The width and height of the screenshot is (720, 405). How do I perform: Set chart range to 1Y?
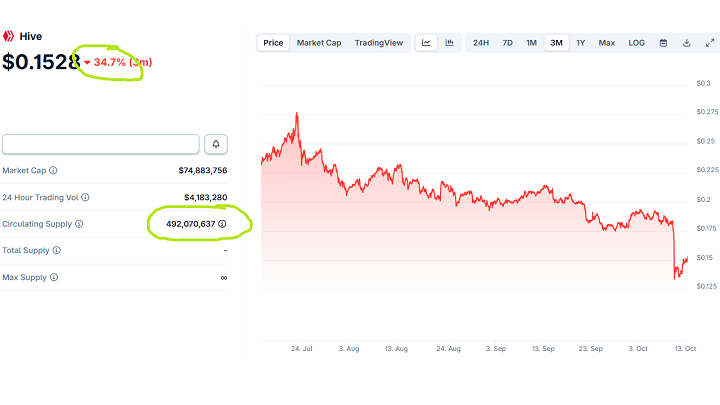pos(580,43)
